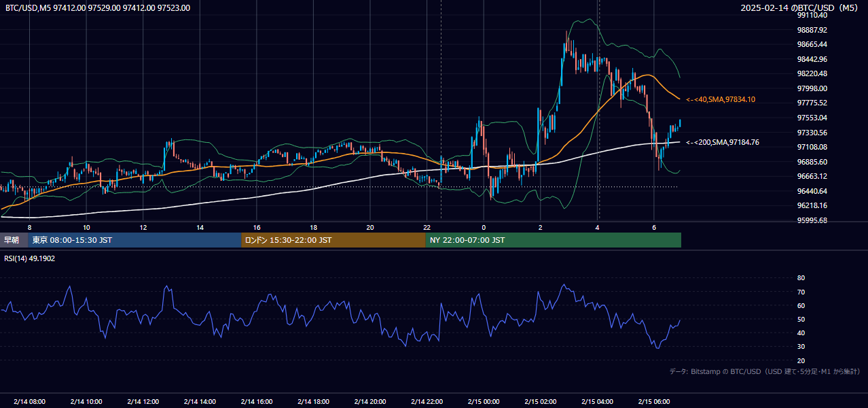Click the 2/15 06:00 date label
This screenshot has height=408, width=868.
(x=654, y=401)
